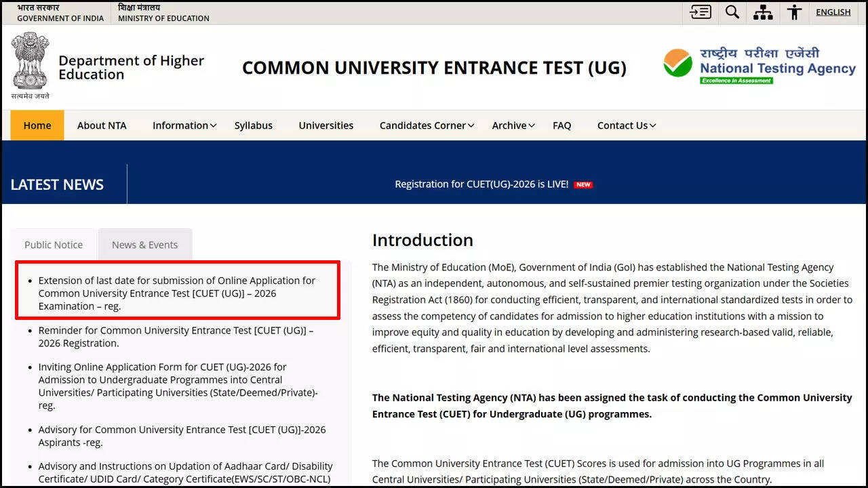This screenshot has height=488, width=868.
Task: Switch to the Public Notice tab
Action: [53, 245]
